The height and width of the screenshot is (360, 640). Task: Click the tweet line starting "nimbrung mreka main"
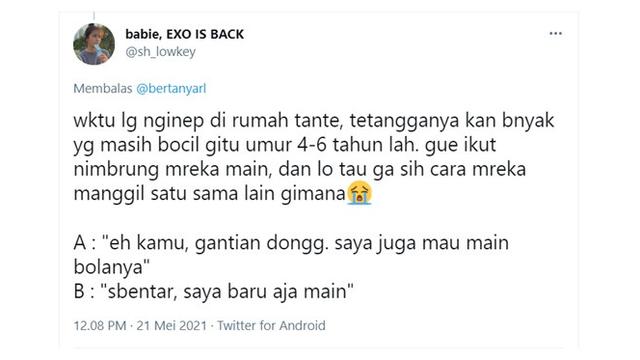point(300,169)
